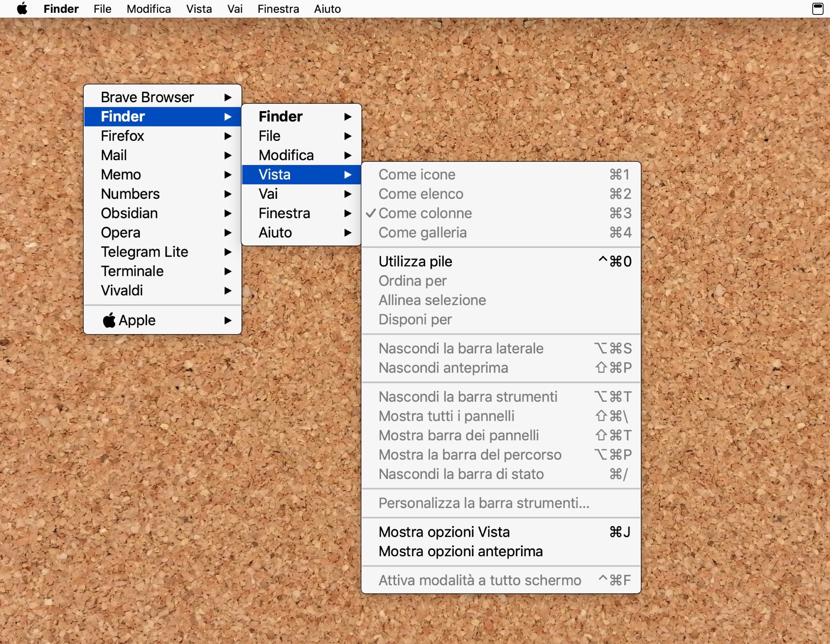Open 'Personalizza la barra strumenti...'
The image size is (830, 644).
point(483,503)
